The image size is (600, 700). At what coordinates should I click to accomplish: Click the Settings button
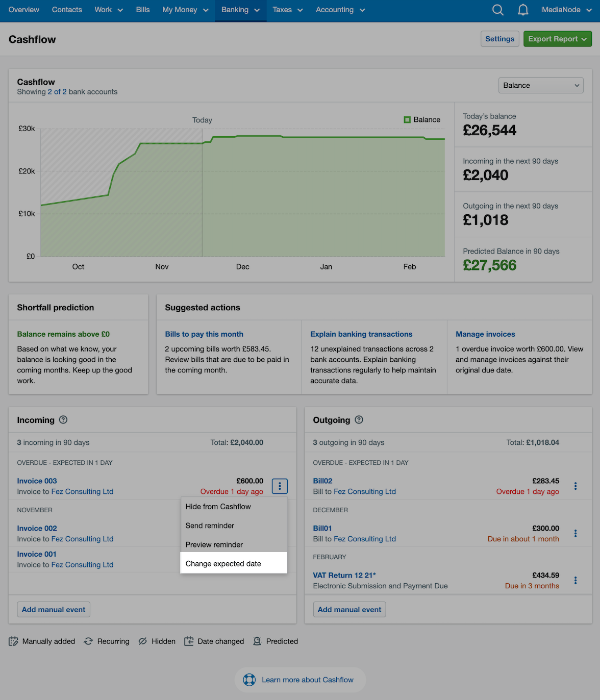[500, 39]
